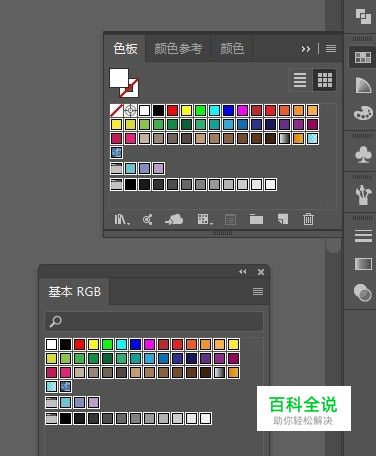Collapse the 基本 RGB panel to icons
The width and height of the screenshot is (376, 456).
tap(243, 272)
